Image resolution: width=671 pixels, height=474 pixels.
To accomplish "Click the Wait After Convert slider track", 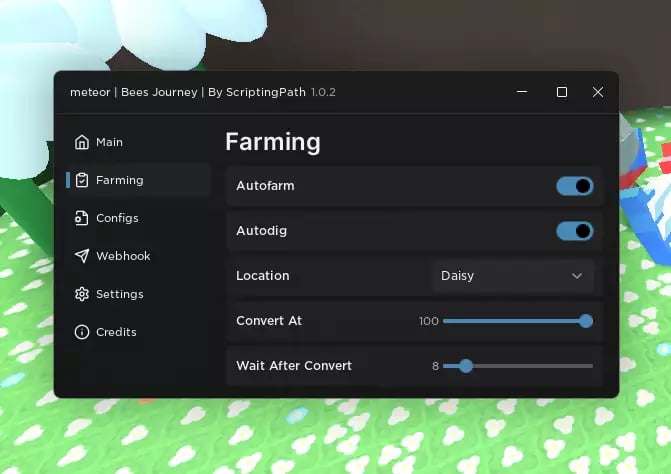I will coord(530,366).
